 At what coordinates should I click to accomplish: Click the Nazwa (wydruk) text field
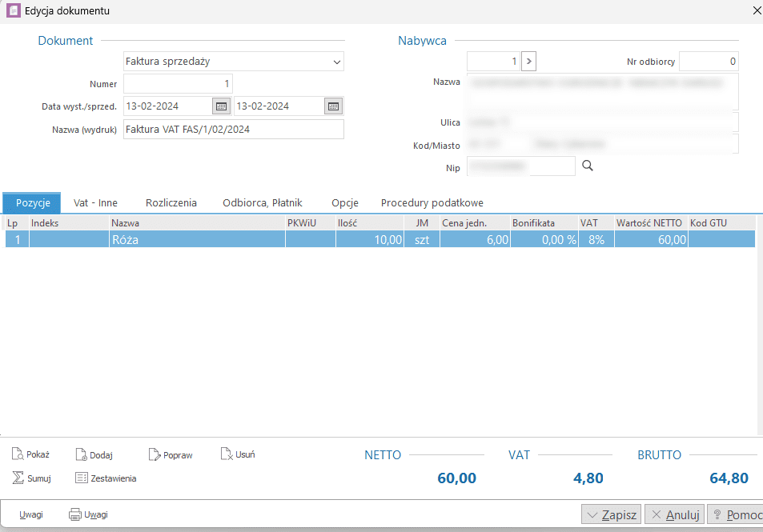233,130
